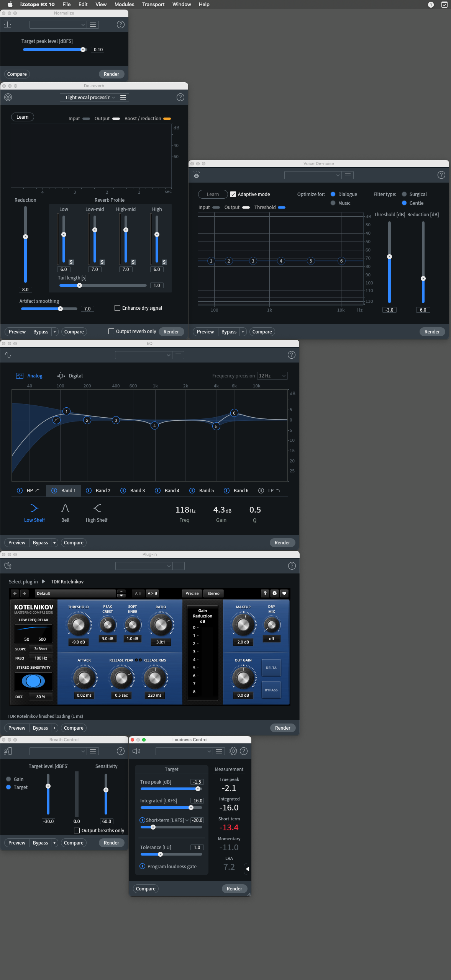Open Loudness Control settings gear
This screenshot has width=451, height=980.
(233, 751)
